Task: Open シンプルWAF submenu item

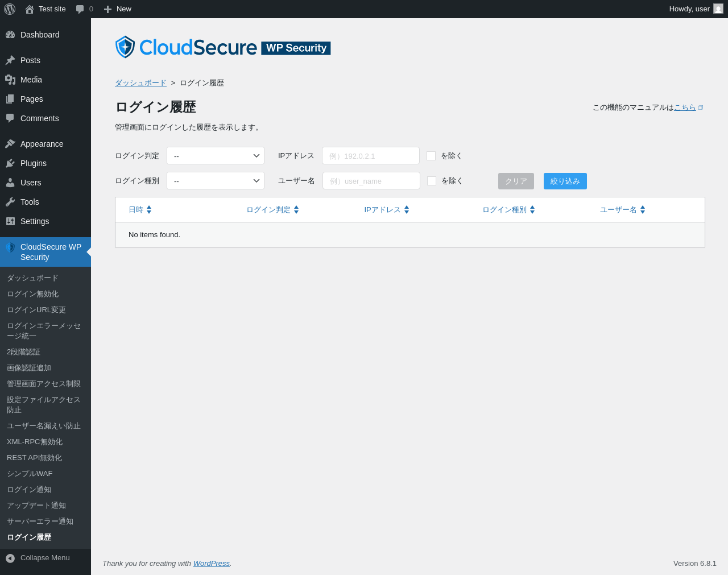Action: click(x=30, y=474)
